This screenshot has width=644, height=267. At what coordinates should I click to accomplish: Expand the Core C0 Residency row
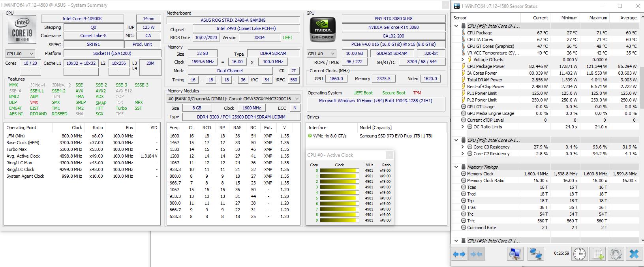coord(463,147)
